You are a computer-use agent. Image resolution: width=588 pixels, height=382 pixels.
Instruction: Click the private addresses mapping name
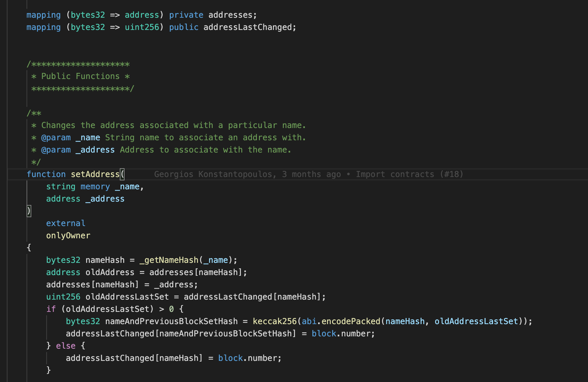230,15
